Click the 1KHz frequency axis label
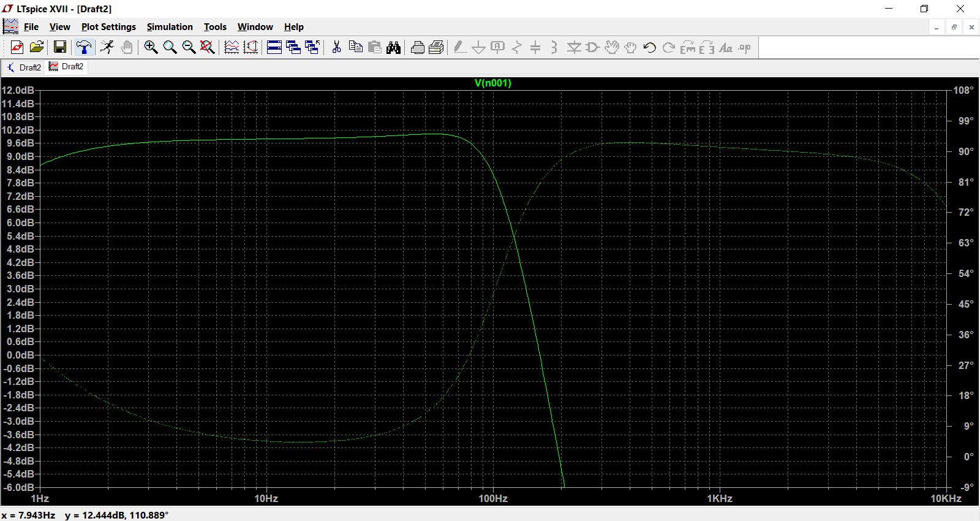This screenshot has height=521, width=980. (720, 498)
